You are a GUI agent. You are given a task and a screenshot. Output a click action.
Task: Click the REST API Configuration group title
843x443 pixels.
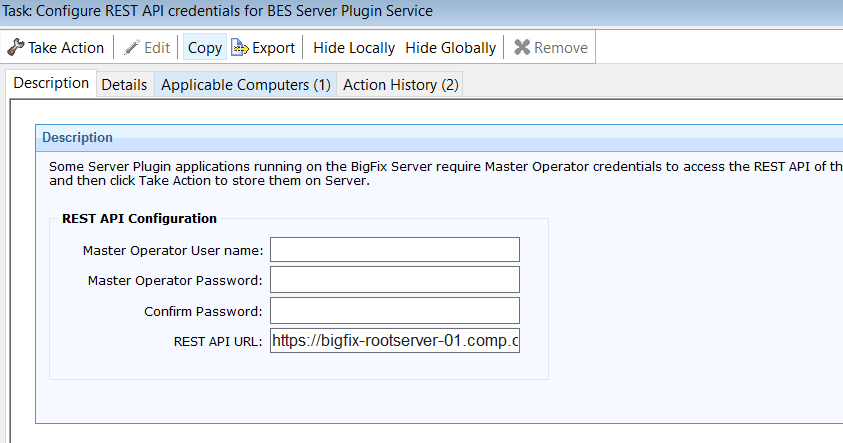pos(139,218)
